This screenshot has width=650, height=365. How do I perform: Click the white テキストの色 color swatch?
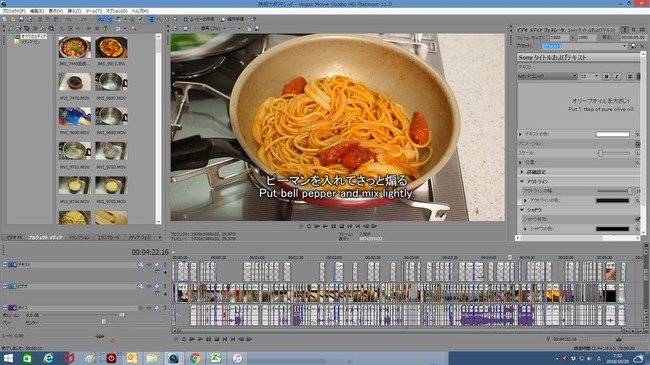(x=613, y=134)
